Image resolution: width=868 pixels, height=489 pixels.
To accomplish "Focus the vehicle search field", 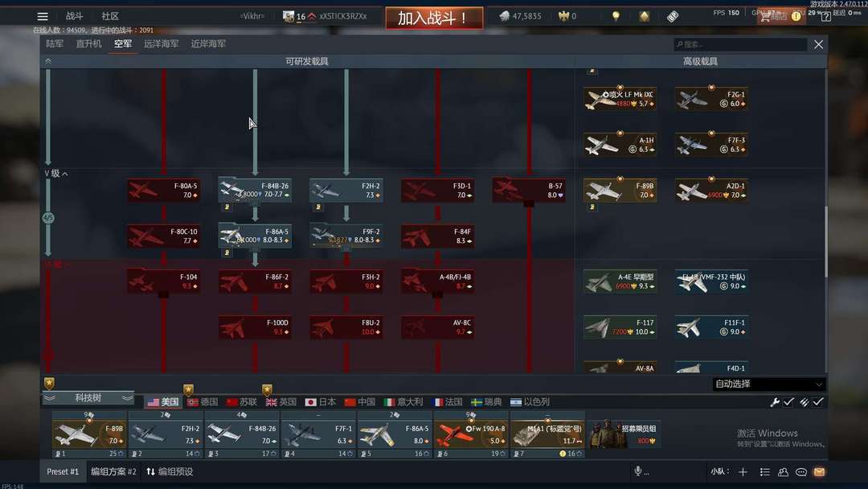I will (740, 44).
